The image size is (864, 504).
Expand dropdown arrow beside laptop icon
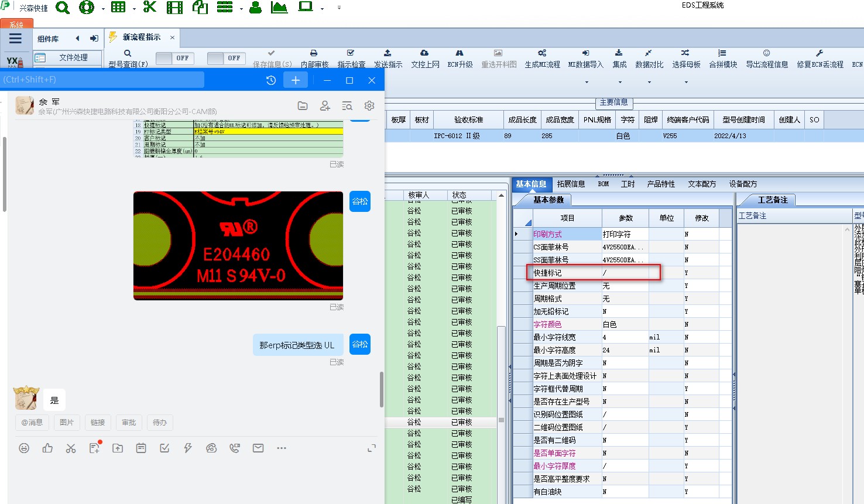pos(322,9)
